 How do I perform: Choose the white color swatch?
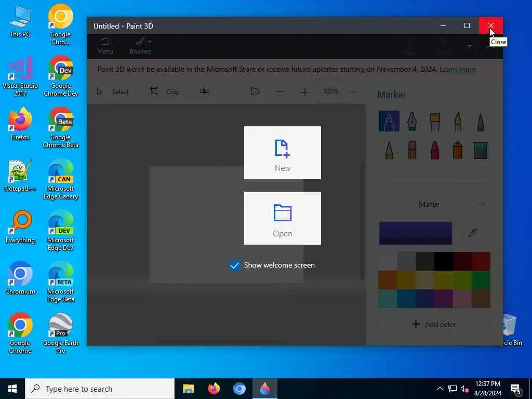point(388,261)
